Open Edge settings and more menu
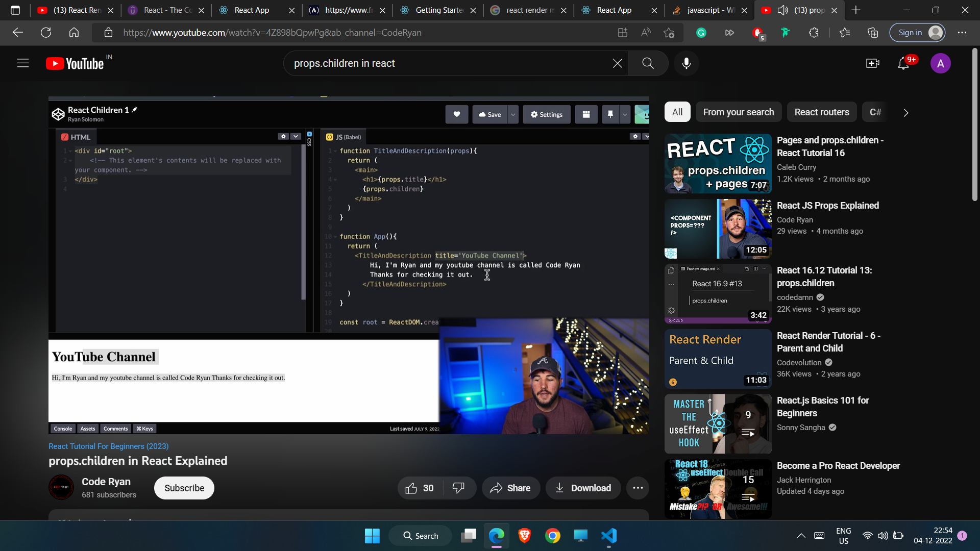This screenshot has width=980, height=551. 962,33
